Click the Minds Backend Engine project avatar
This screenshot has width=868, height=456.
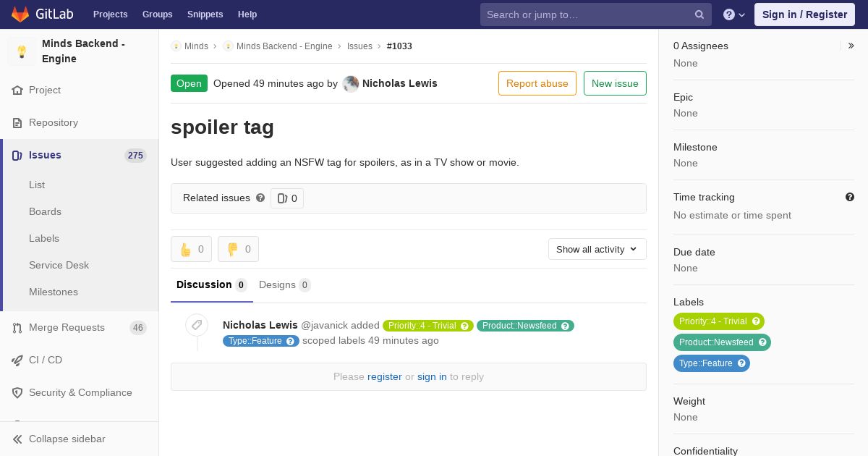22,51
